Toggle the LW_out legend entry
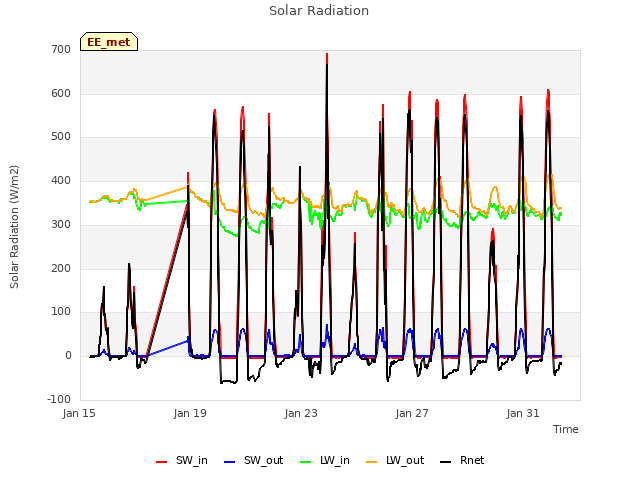The width and height of the screenshot is (640, 480). [395, 461]
